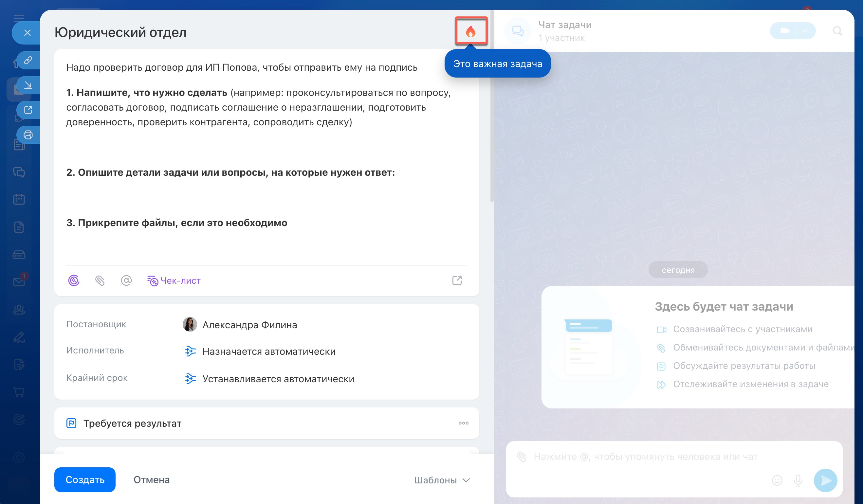Click the flame important-task icon
Image resolution: width=863 pixels, height=504 pixels.
(x=471, y=31)
